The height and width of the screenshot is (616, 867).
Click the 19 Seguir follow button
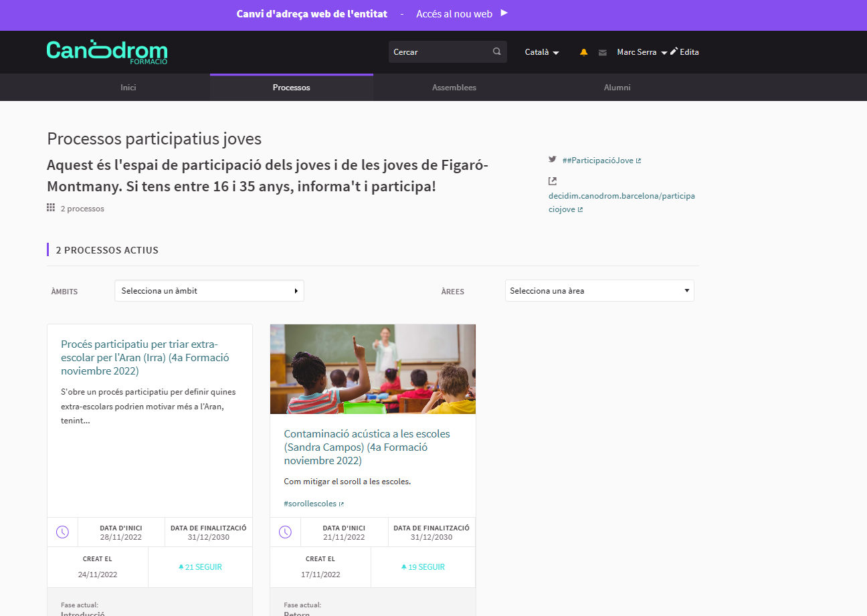pyautogui.click(x=423, y=567)
